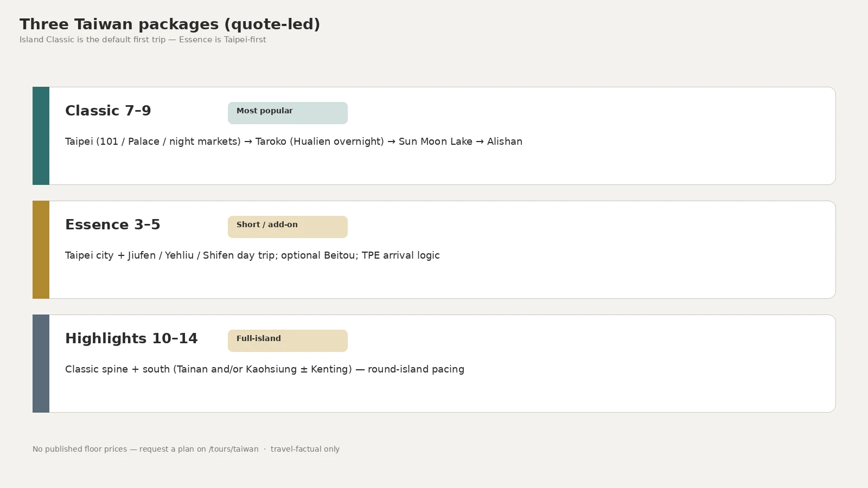Viewport: 868px width, 488px height.
Task: Select the Taipei to Alishan route text
Action: [293, 142]
